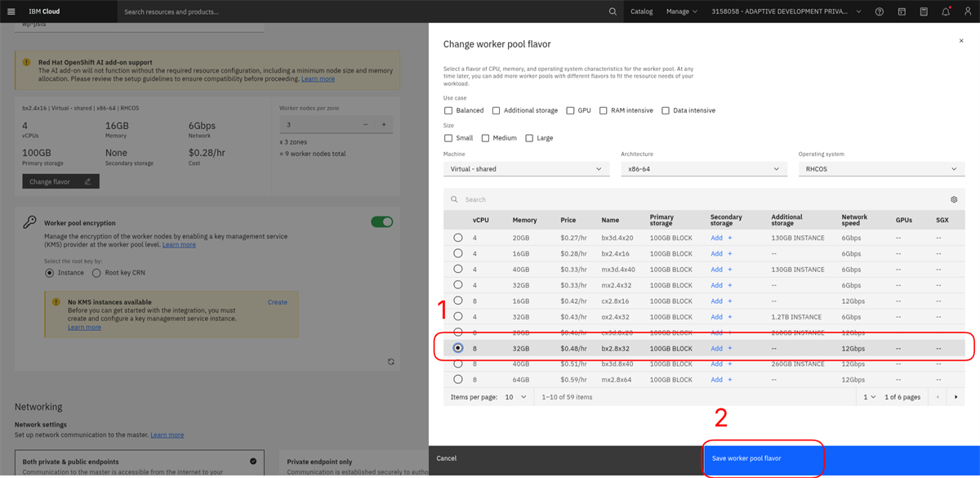The height and width of the screenshot is (478, 980).
Task: Focus the top Search resources and products field
Action: click(x=359, y=11)
